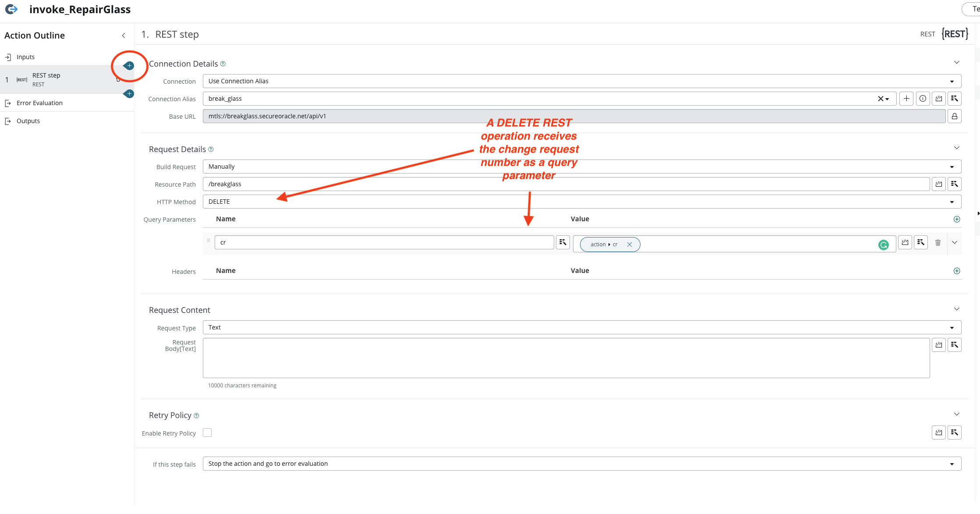Click the add step plus icon above REST step
Viewport: 980px width, 514px height.
[x=129, y=66]
